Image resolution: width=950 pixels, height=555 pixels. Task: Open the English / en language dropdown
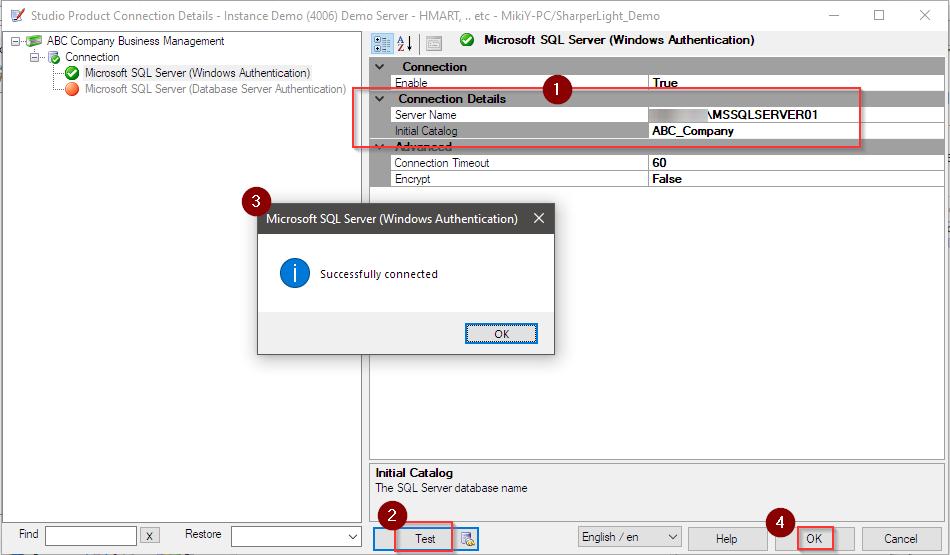673,537
